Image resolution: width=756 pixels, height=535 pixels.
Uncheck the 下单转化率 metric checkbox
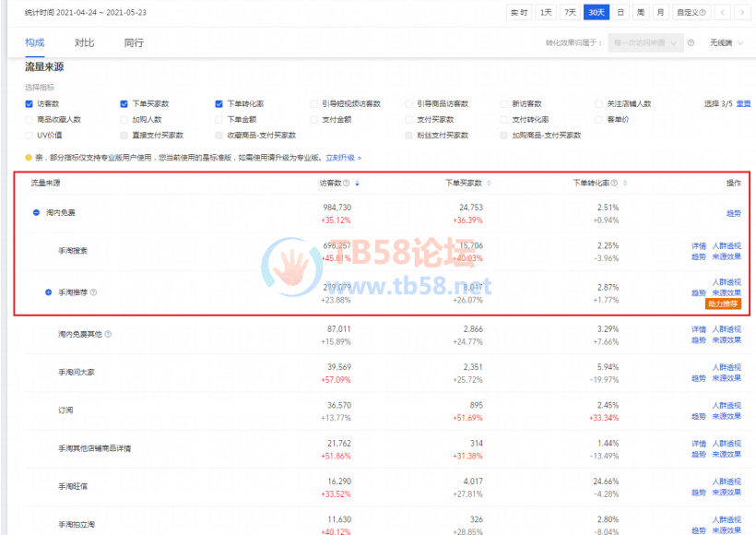[x=219, y=103]
